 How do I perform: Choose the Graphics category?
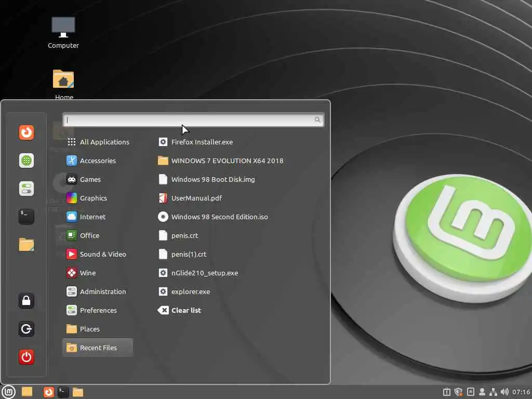pos(98,198)
